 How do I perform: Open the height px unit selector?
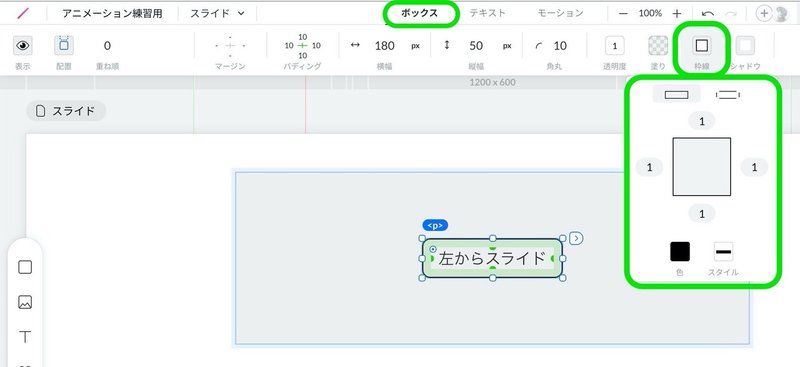507,46
